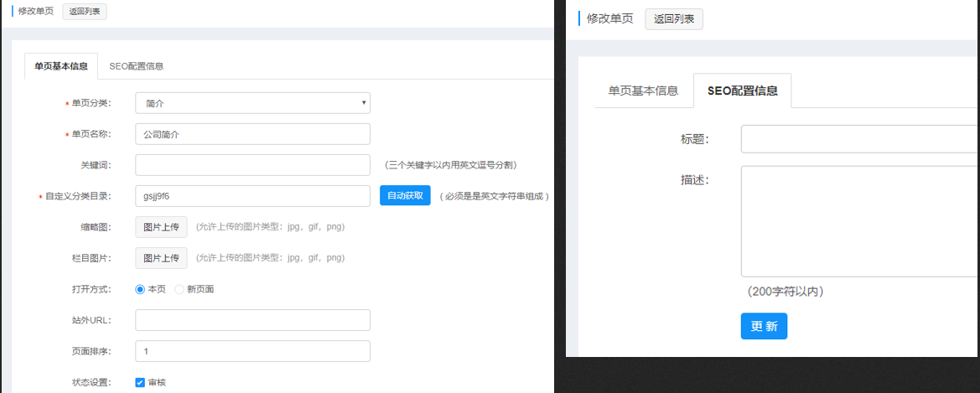The height and width of the screenshot is (393, 980).
Task: Switch to SEO配置信息 tab in left panel
Action: [x=137, y=65]
